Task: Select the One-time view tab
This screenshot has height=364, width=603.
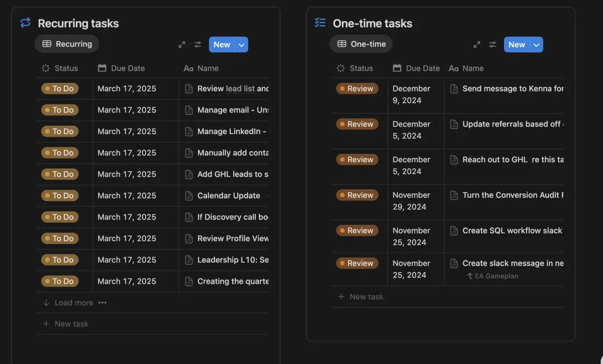Action: click(x=361, y=44)
